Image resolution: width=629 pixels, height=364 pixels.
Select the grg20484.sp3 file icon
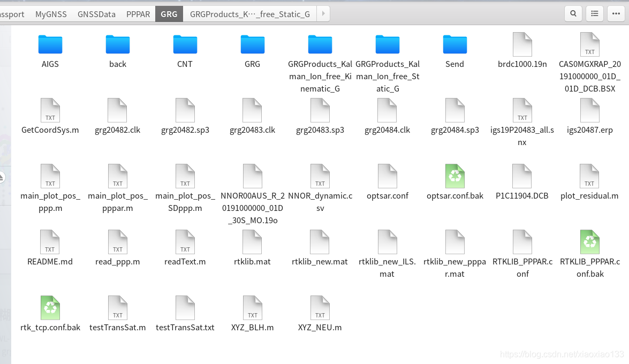point(455,110)
